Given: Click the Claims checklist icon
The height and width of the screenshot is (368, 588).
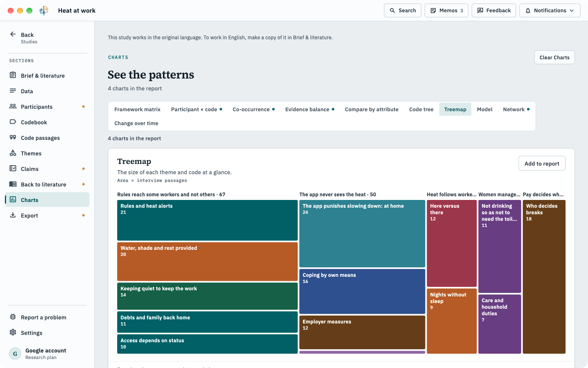Looking at the screenshot, I should tap(13, 168).
